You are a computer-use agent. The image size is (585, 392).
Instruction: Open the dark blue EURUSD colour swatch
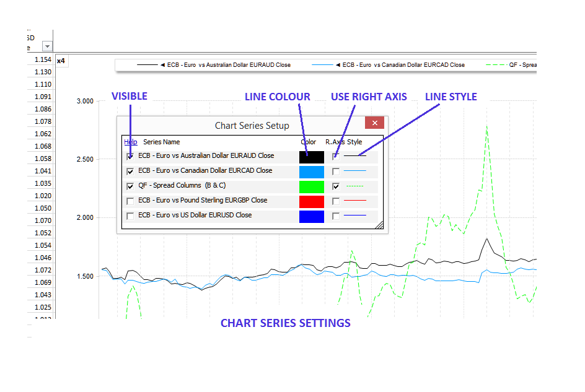(x=312, y=216)
